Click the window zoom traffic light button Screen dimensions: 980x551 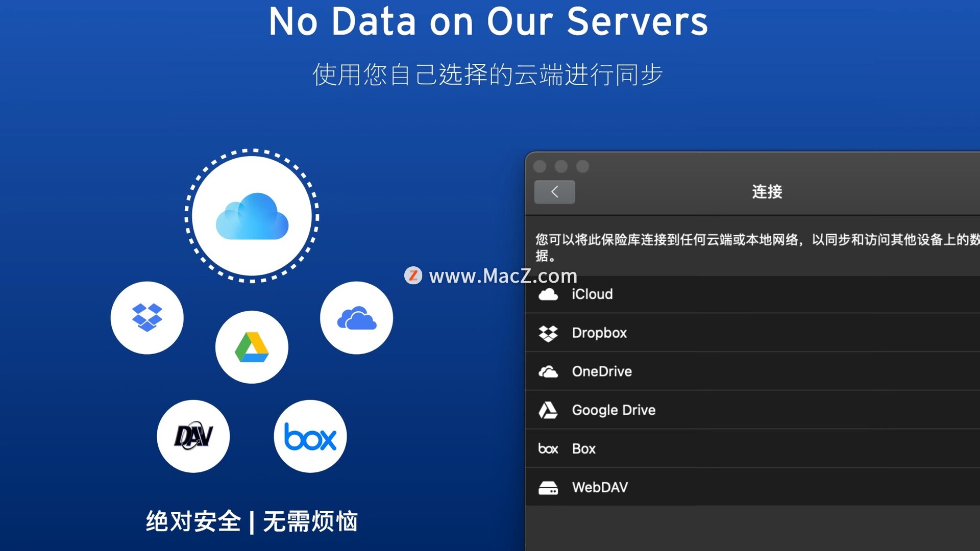(x=582, y=166)
